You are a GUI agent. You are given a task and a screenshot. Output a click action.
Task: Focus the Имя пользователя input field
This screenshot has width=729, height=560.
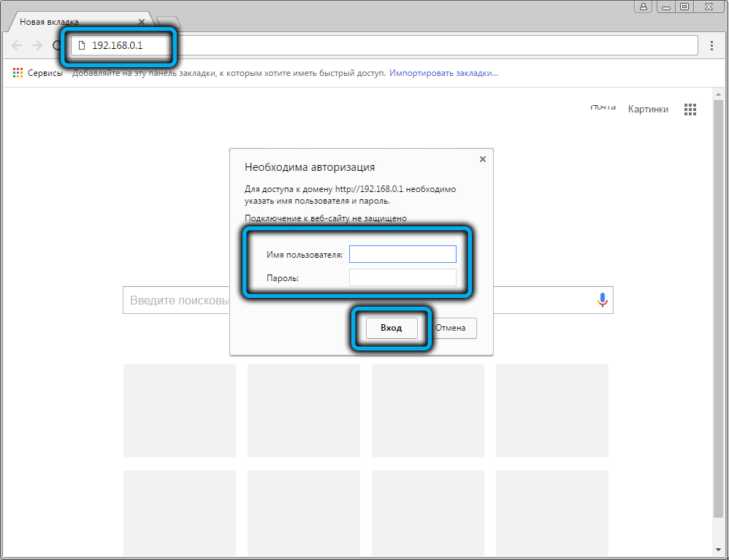click(402, 254)
